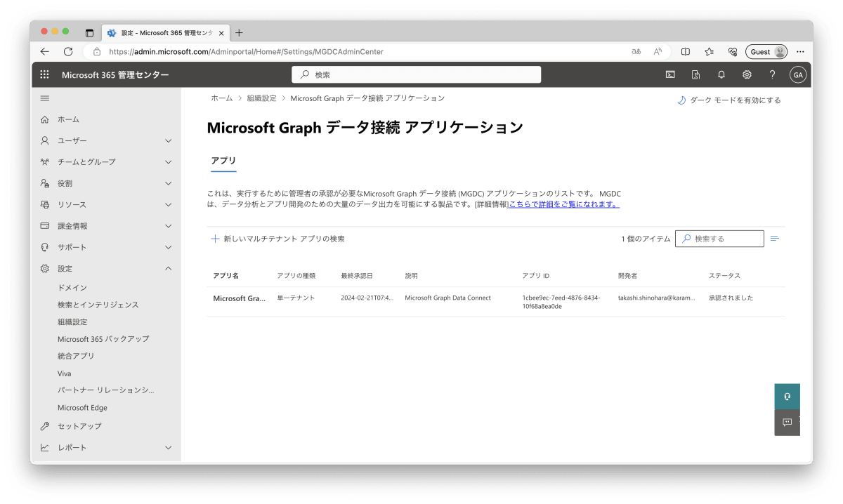The image size is (843, 504).
Task: Click the read aloud icon
Action: (658, 51)
